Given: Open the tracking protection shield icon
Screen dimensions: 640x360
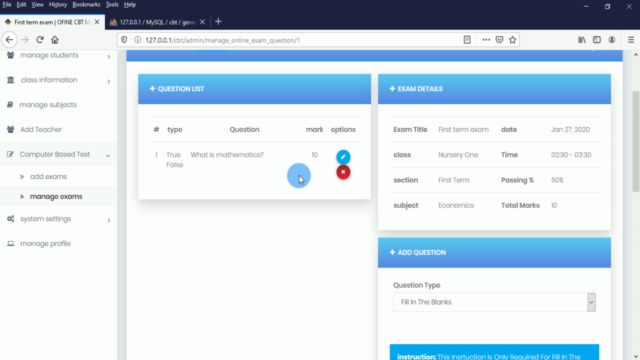Looking at the screenshot, I should [x=124, y=40].
